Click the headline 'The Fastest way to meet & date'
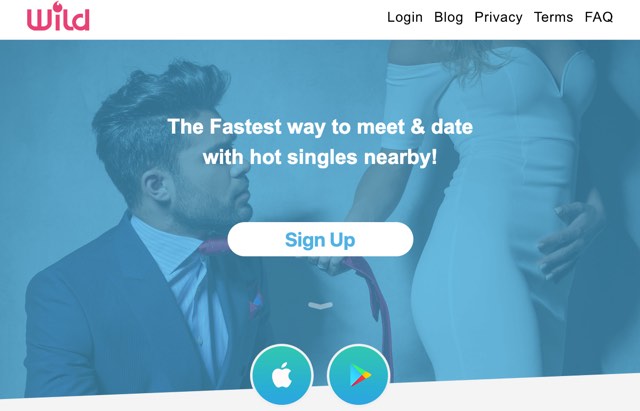This screenshot has height=411, width=640. point(320,126)
